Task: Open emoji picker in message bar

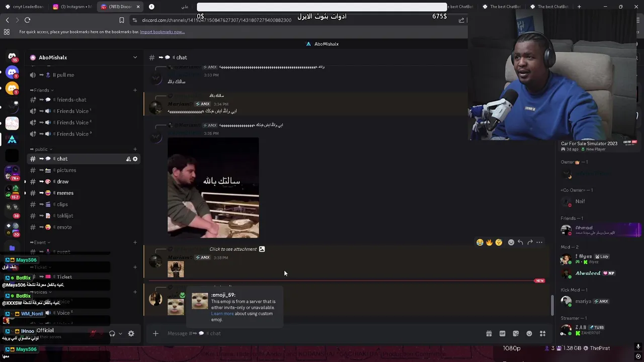Action: (x=529, y=333)
